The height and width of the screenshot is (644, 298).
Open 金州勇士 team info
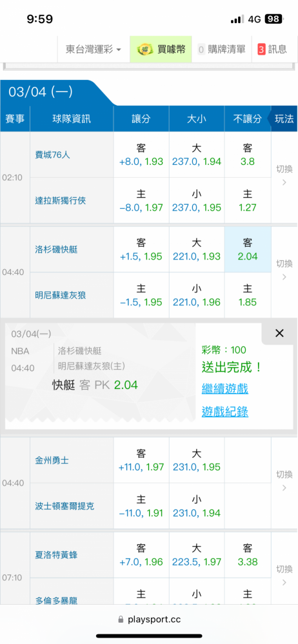52,460
